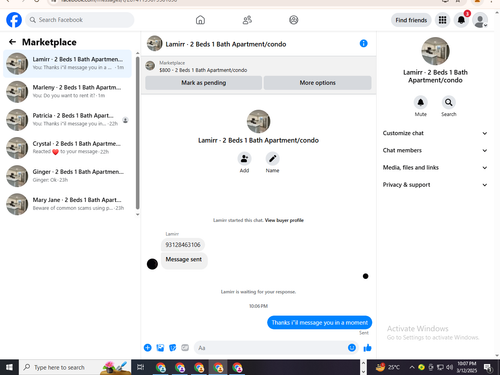Screen dimensions: 500x375
Task: Click the 'Thanks i'll message you in a moment' bubble
Action: pyautogui.click(x=319, y=322)
